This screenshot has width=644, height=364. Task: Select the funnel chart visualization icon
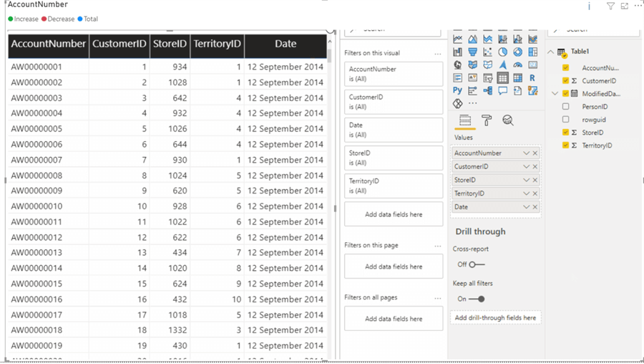tap(472, 52)
